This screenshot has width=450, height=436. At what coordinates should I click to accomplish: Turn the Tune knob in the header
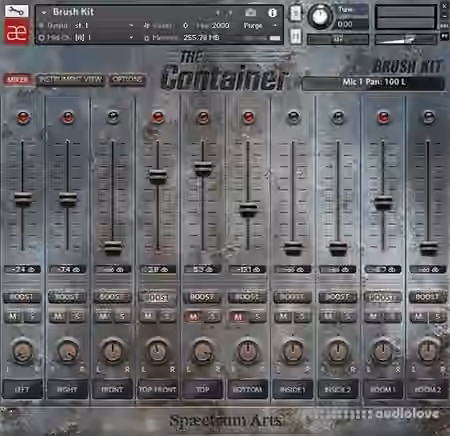click(x=319, y=17)
